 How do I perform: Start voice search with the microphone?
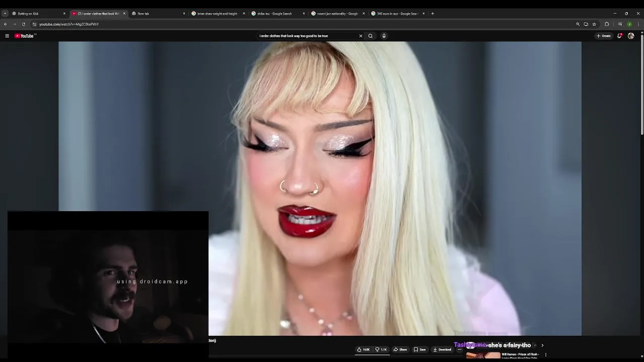pos(384,36)
